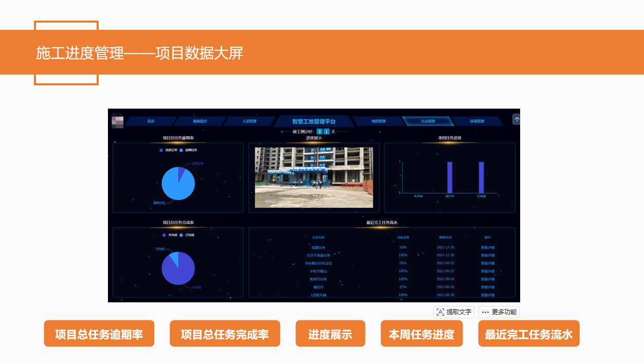
Task: Toggle the 逾期任务 legend item
Action: (188, 150)
